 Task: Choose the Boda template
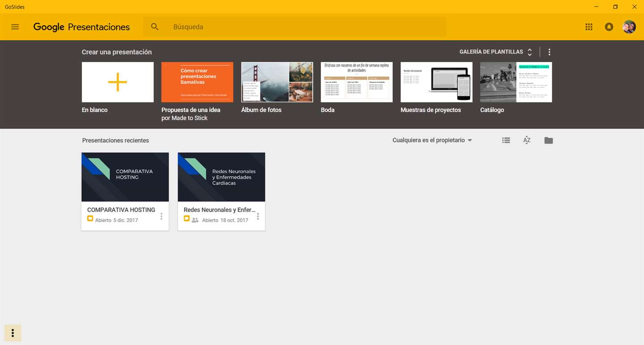(x=356, y=82)
